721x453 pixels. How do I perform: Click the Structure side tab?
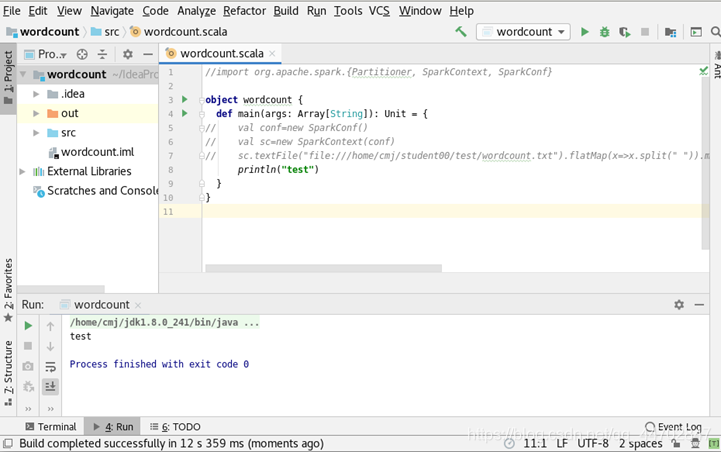tap(8, 373)
